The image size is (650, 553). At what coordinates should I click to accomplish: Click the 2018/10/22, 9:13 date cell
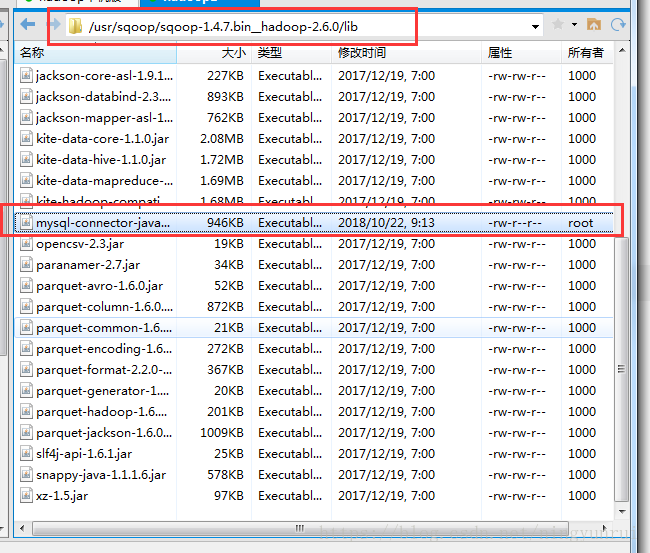coord(386,223)
